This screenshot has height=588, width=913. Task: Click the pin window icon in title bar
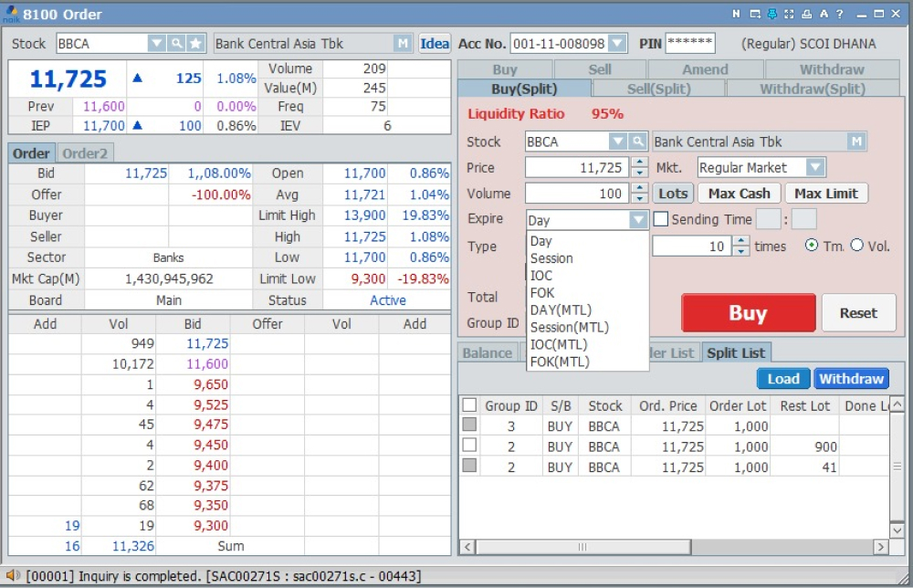point(772,15)
